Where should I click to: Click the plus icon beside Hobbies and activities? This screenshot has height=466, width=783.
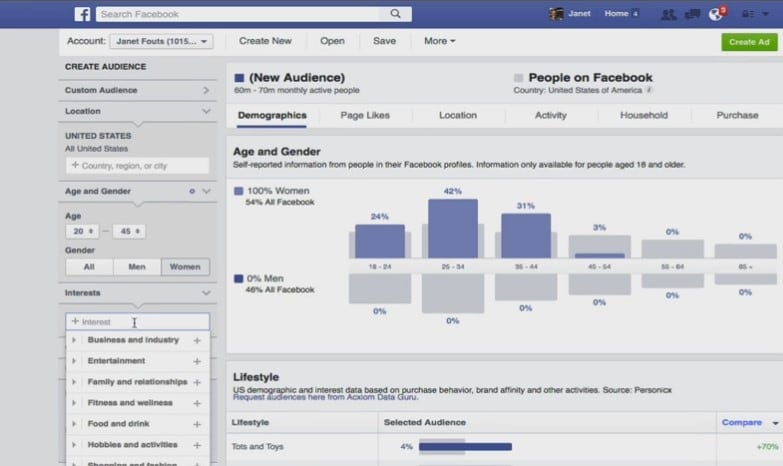[x=197, y=445]
